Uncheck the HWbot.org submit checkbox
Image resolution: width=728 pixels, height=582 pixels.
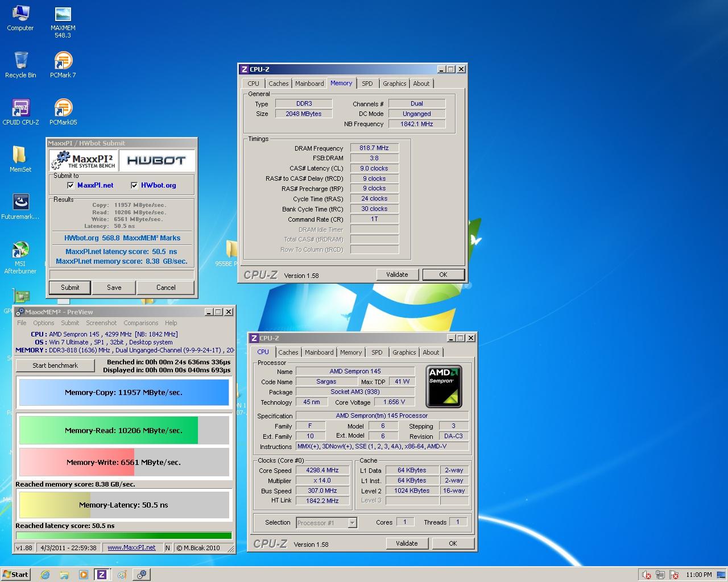coord(134,185)
